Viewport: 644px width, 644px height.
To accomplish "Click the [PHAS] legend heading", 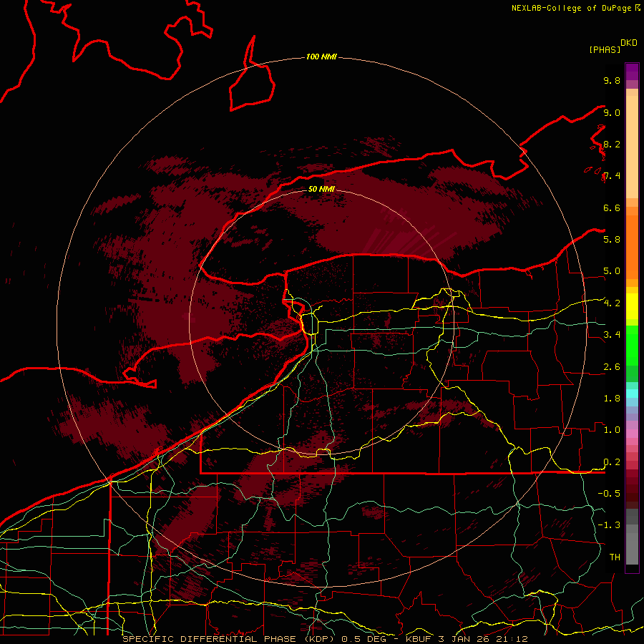I will (x=605, y=50).
